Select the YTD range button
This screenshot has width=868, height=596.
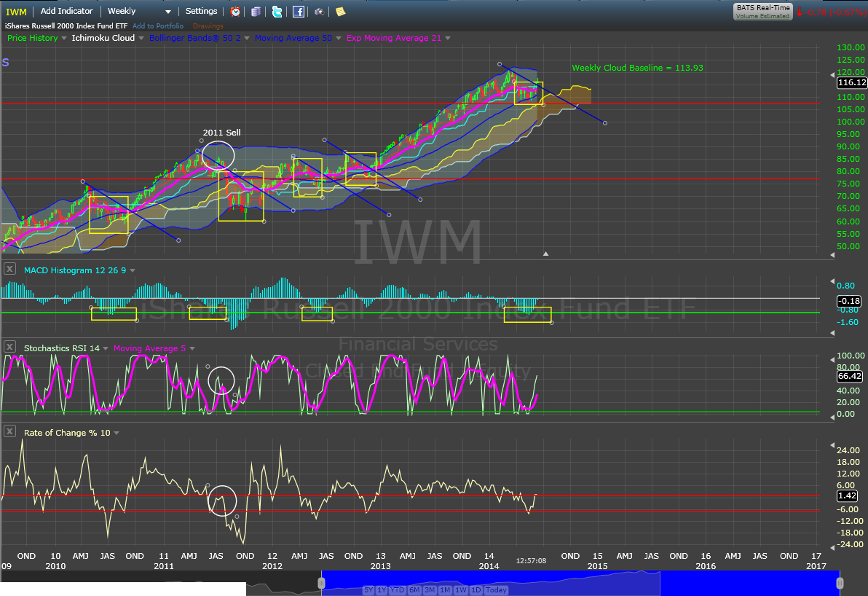[x=397, y=590]
